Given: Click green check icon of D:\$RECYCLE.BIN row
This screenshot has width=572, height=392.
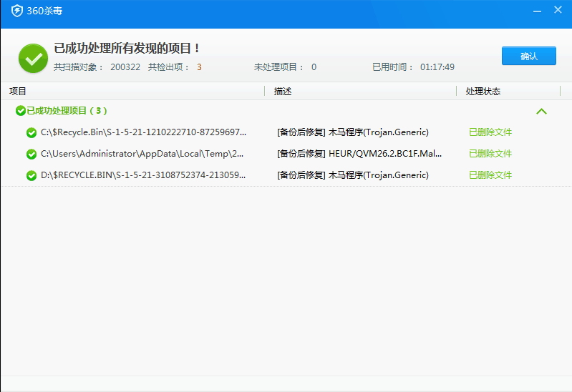Looking at the screenshot, I should (x=31, y=176).
